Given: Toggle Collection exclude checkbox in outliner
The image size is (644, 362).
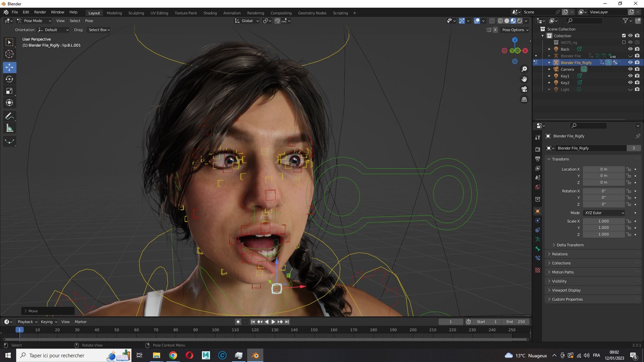Looking at the screenshot, I should pyautogui.click(x=624, y=36).
